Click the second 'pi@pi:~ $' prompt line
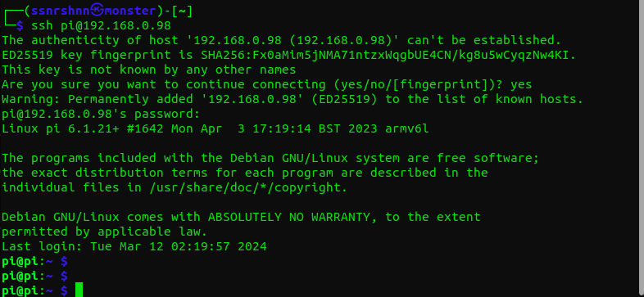The height and width of the screenshot is (297, 644). tap(35, 276)
